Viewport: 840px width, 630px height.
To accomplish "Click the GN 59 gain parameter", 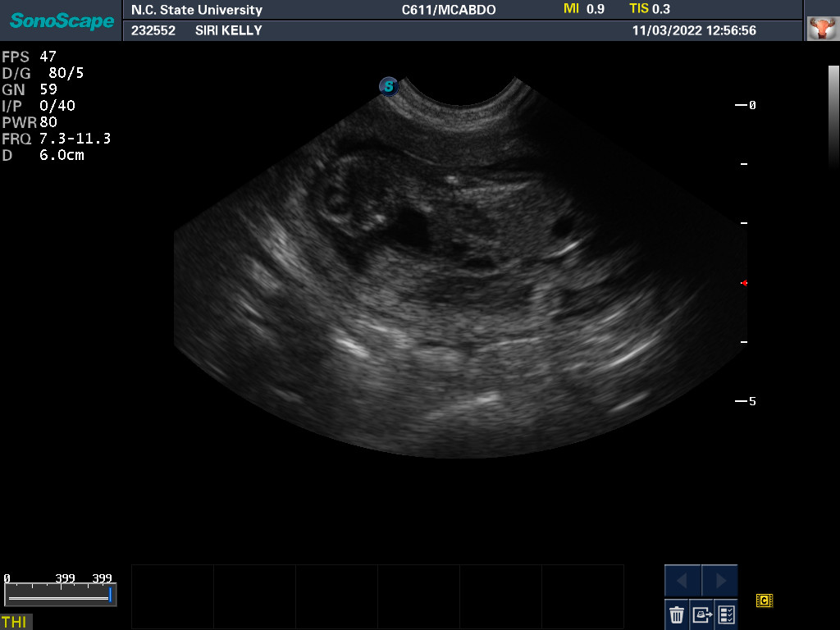I will (x=30, y=89).
